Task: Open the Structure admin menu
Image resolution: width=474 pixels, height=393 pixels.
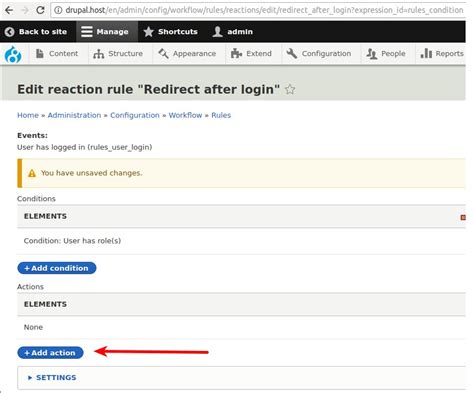Action: point(118,54)
